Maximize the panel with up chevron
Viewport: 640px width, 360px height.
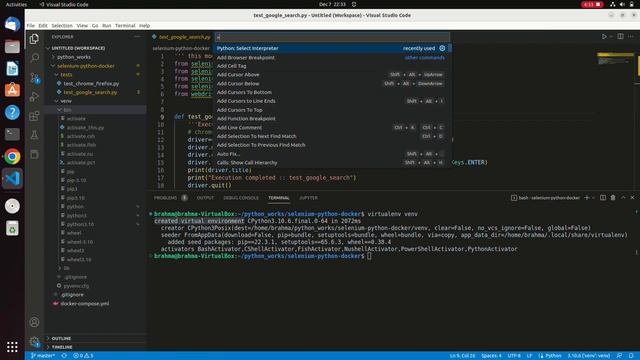click(623, 198)
